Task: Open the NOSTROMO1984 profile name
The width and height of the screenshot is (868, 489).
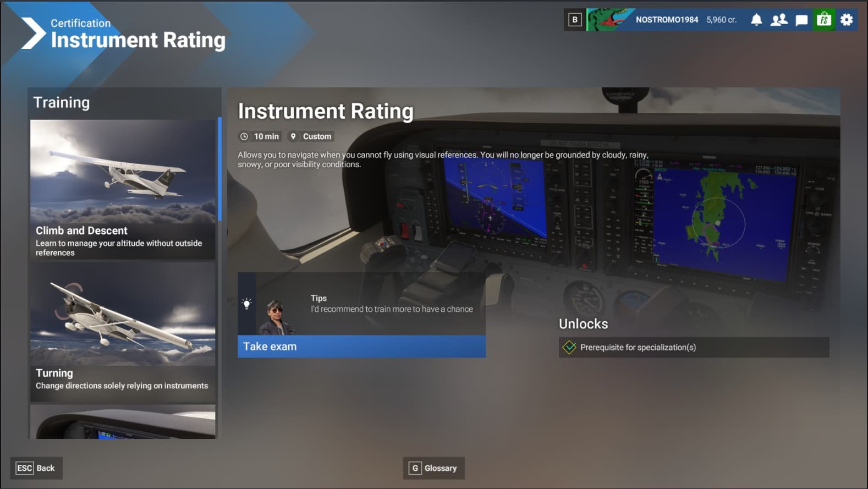Action: coord(667,20)
